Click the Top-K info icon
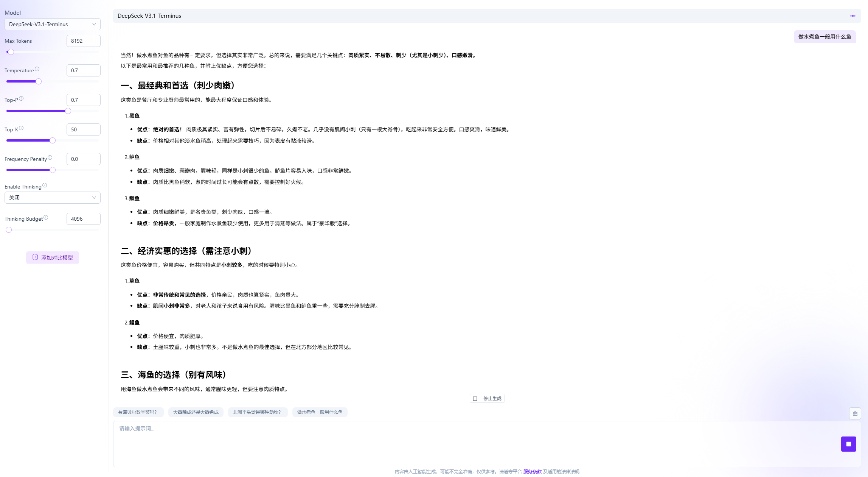 pyautogui.click(x=21, y=128)
